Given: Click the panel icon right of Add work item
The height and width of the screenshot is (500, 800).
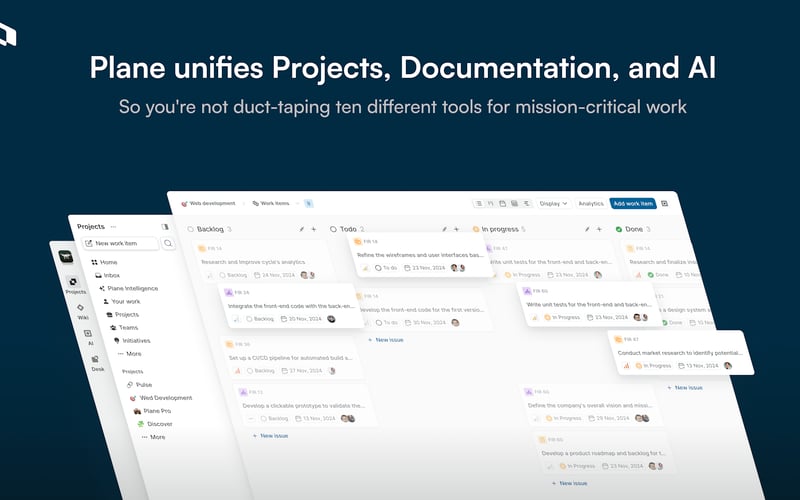Looking at the screenshot, I should (665, 203).
